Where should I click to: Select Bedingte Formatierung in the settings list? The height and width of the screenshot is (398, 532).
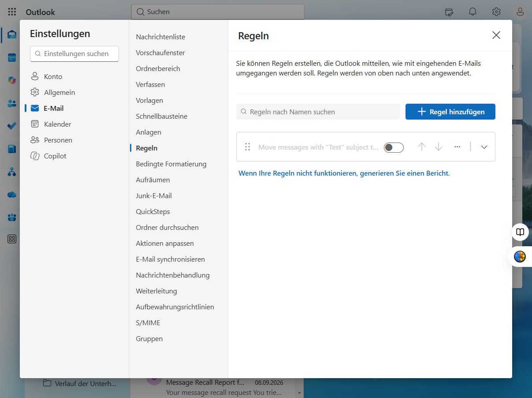pos(171,164)
